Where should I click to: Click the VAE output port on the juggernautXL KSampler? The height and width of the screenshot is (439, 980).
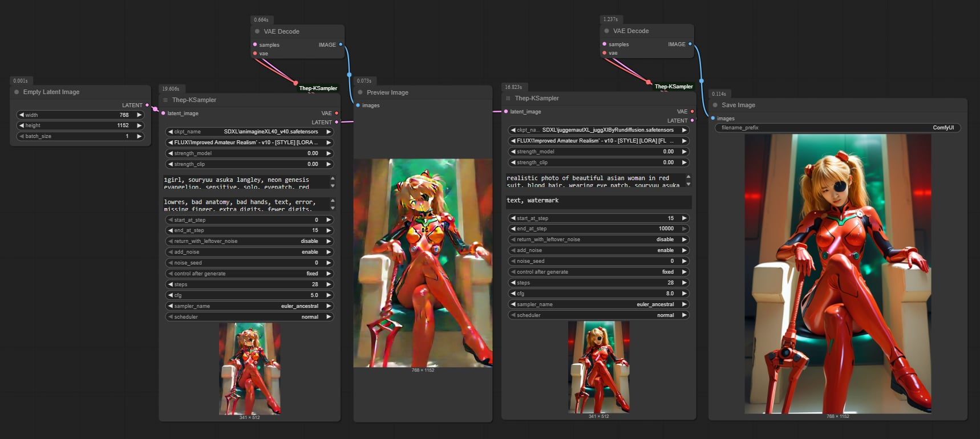pyautogui.click(x=693, y=112)
